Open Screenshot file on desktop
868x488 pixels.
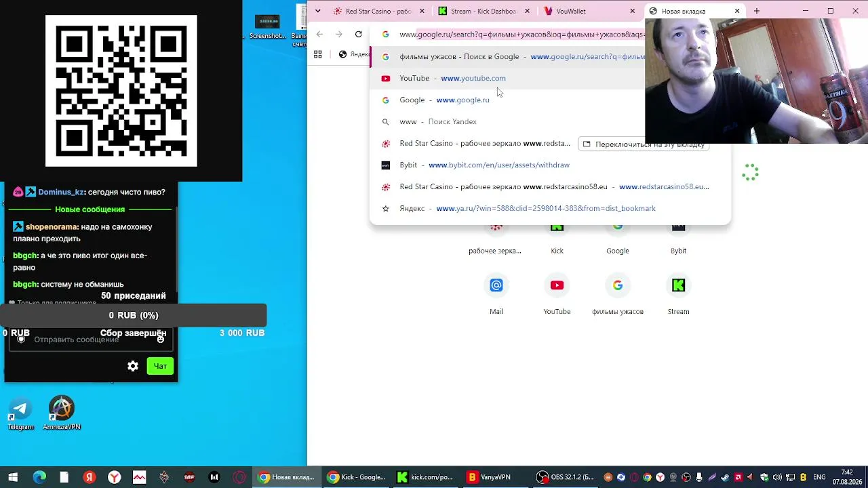pos(267,27)
